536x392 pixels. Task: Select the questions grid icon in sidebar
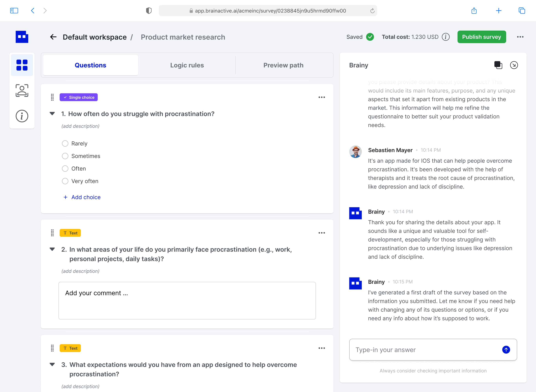[22, 65]
